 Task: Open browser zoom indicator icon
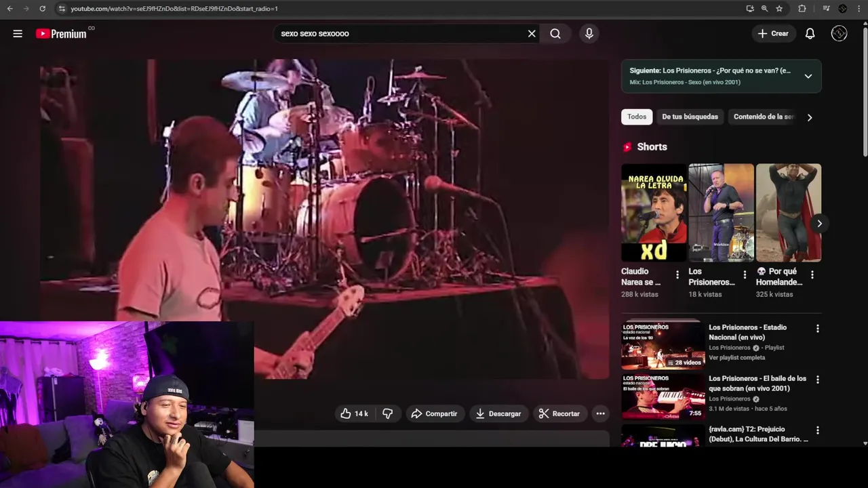tap(764, 9)
